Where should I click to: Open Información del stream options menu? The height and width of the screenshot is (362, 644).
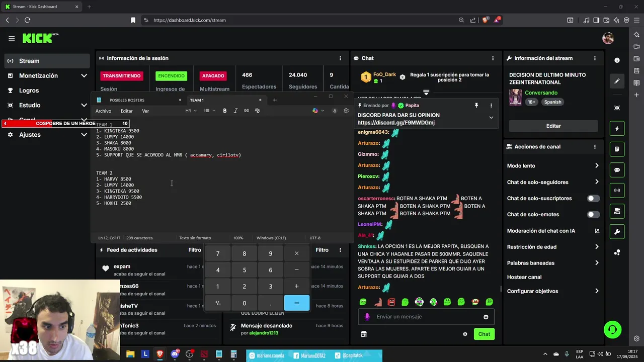595,58
